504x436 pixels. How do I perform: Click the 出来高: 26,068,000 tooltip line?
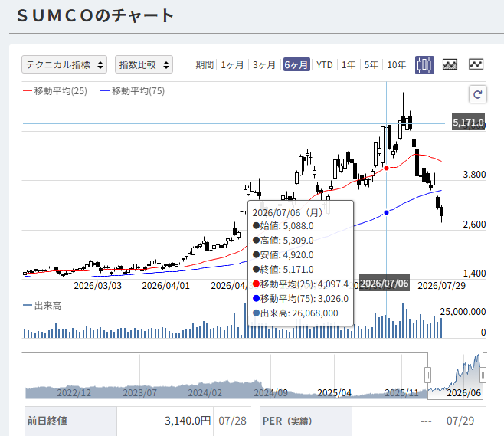coord(296,313)
